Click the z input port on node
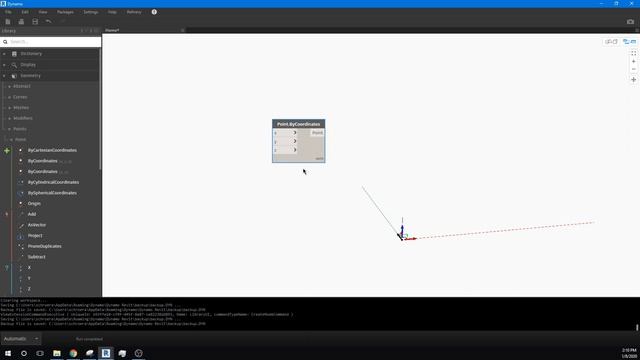 pos(285,150)
